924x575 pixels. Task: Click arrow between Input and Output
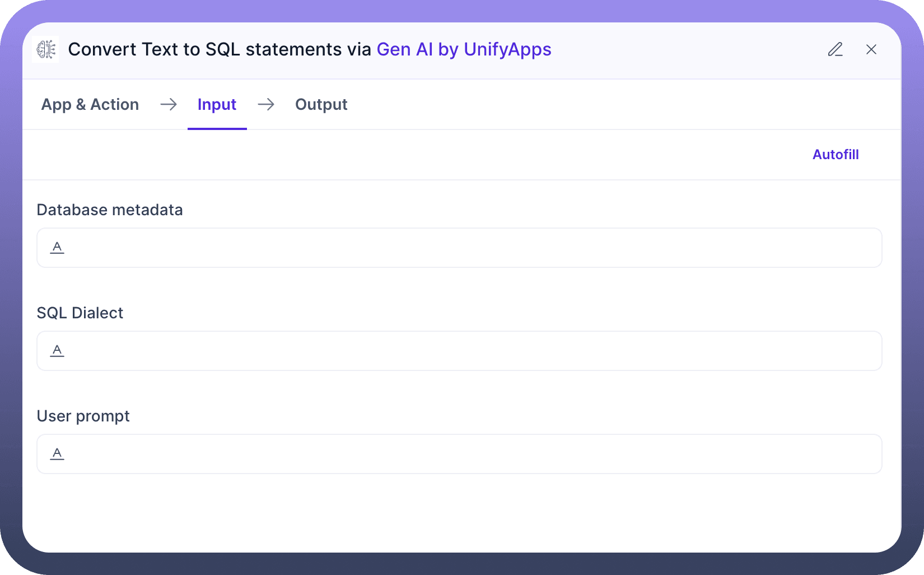click(266, 104)
